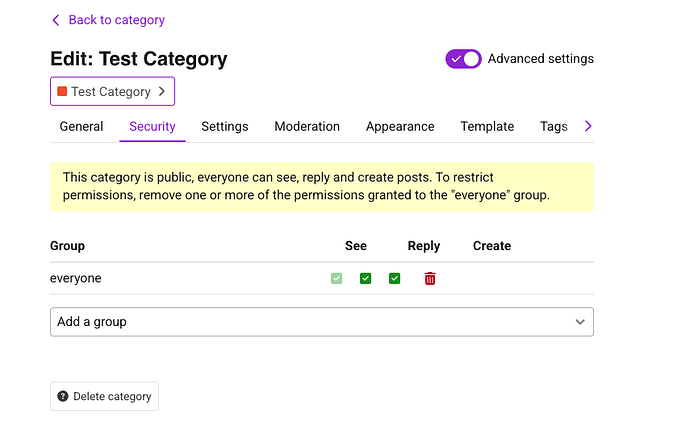Click the Add a group dropdown arrow
690x447 pixels.
580,322
